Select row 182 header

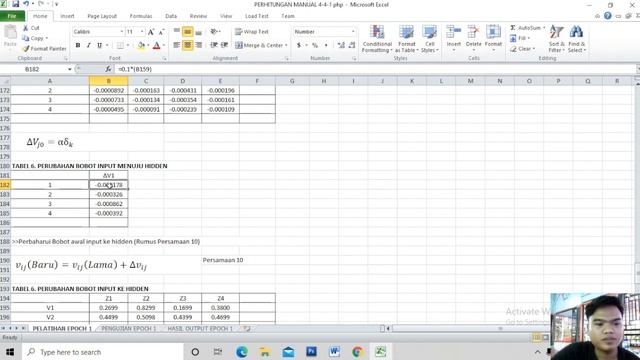(5, 185)
